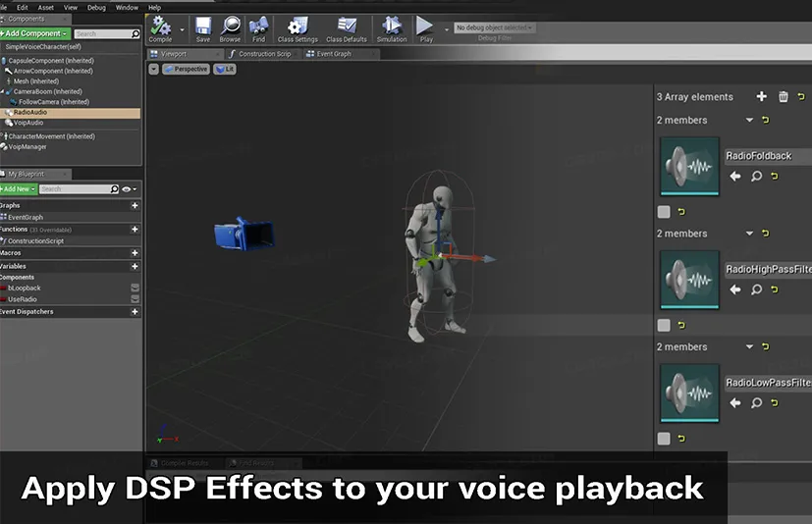Open Class Defaults
Viewport: 812px width, 524px height.
click(x=347, y=29)
